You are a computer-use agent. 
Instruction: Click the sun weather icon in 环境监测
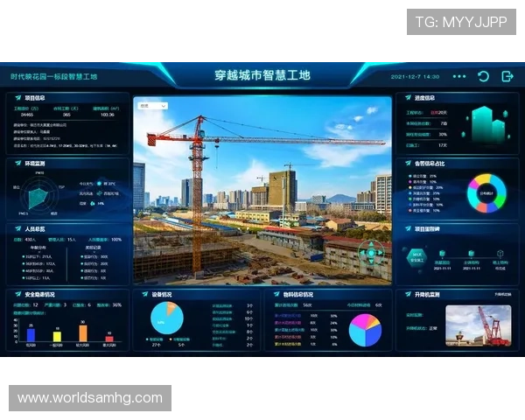99,184
